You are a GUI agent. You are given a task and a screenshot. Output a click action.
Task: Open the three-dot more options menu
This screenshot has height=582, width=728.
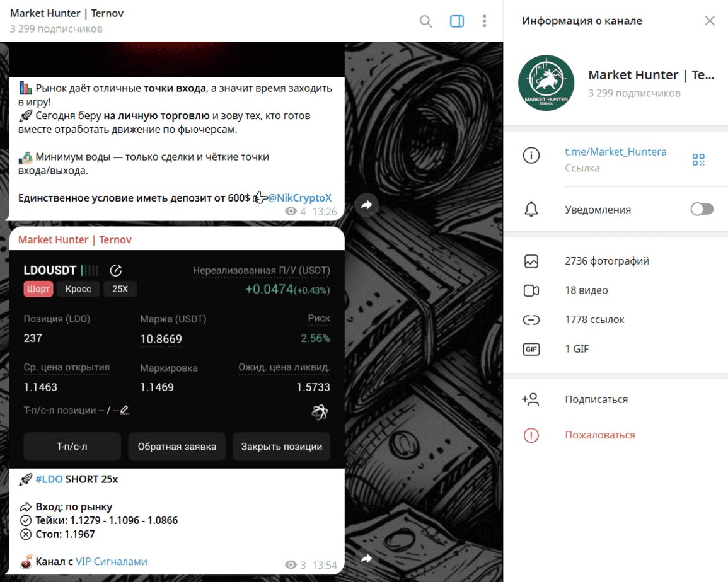tap(484, 21)
